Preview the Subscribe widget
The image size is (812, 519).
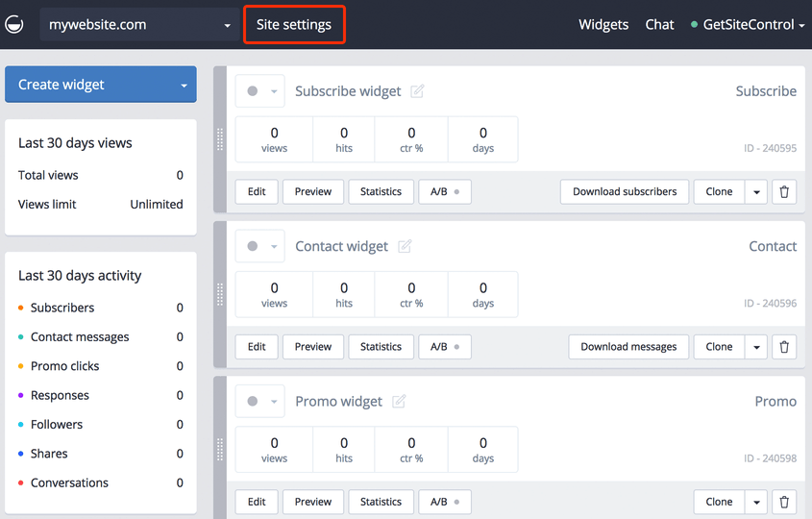tap(312, 191)
